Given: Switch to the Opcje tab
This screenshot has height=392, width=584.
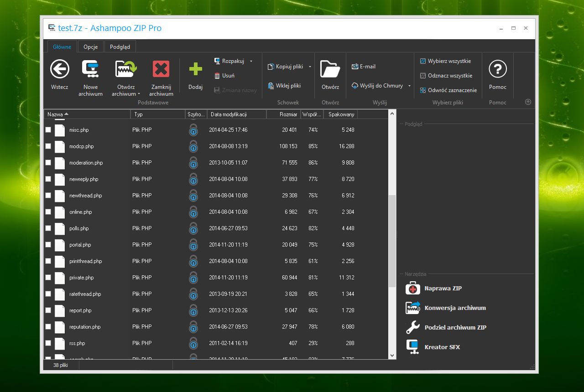Looking at the screenshot, I should [91, 47].
